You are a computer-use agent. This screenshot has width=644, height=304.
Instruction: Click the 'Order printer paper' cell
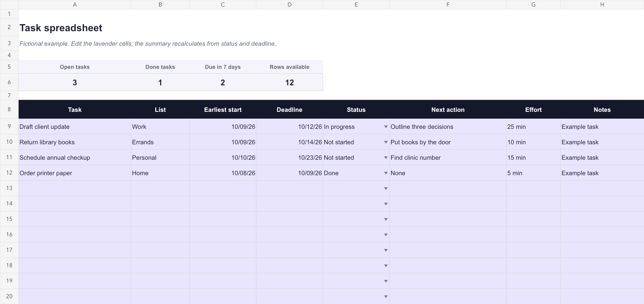click(x=75, y=173)
